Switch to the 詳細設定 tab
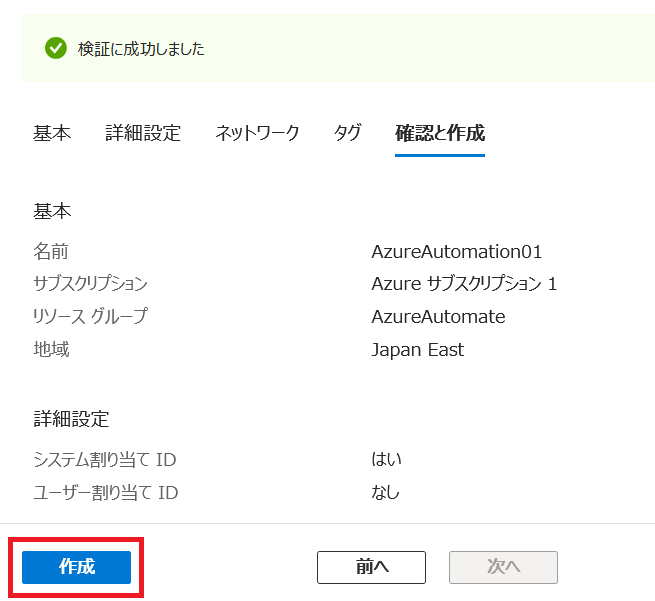This screenshot has height=601, width=655. (x=143, y=133)
